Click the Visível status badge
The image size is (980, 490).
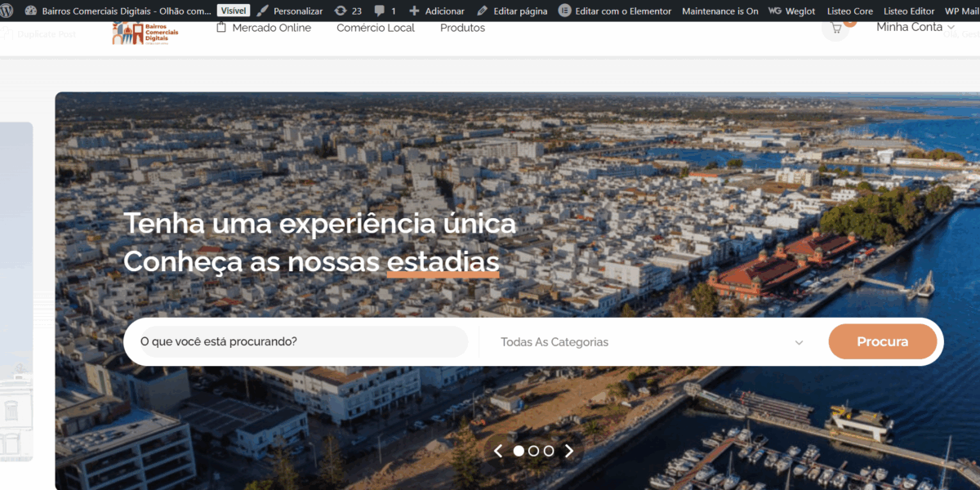coord(234,11)
